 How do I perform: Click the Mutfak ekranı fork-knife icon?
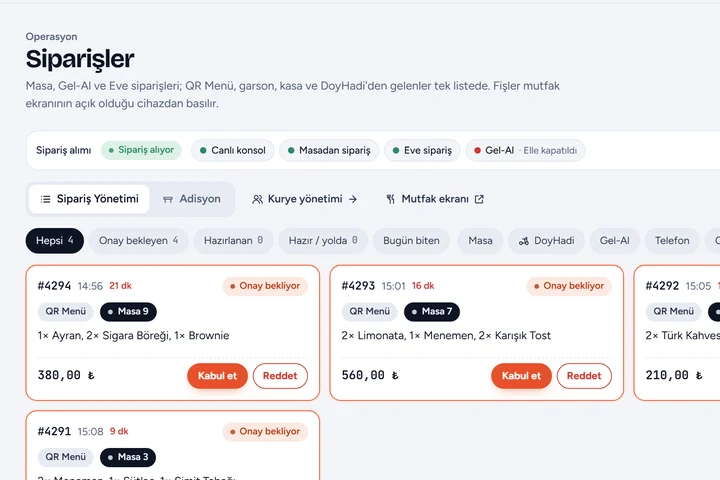(390, 199)
